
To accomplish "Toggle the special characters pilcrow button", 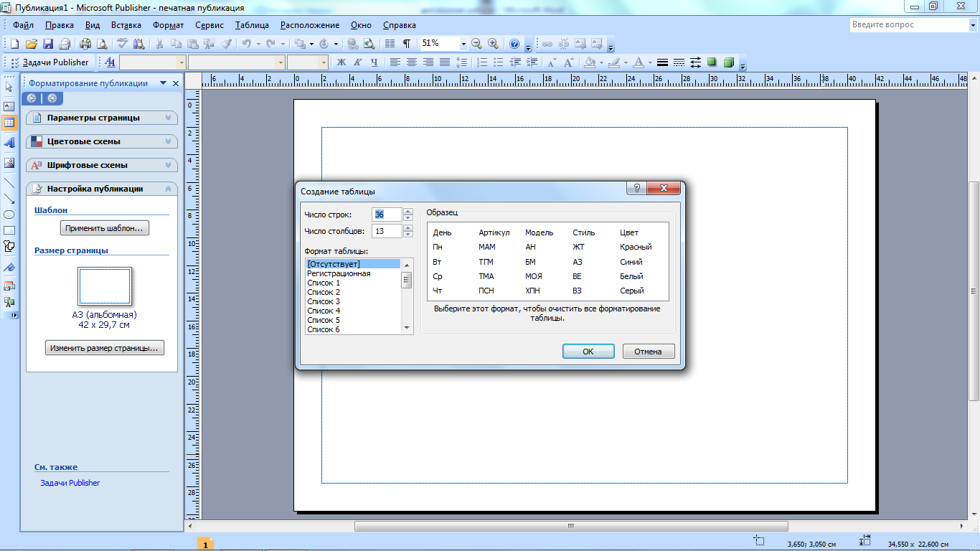I will [407, 44].
